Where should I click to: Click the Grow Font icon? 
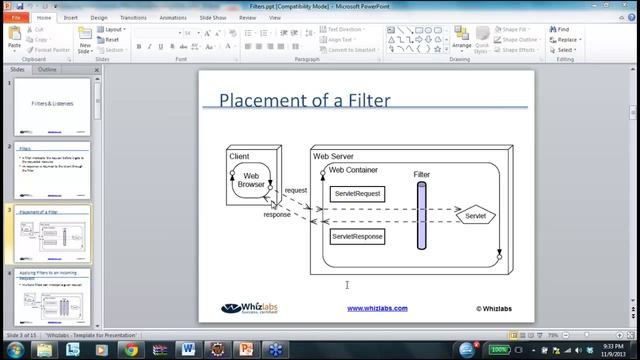coord(207,33)
